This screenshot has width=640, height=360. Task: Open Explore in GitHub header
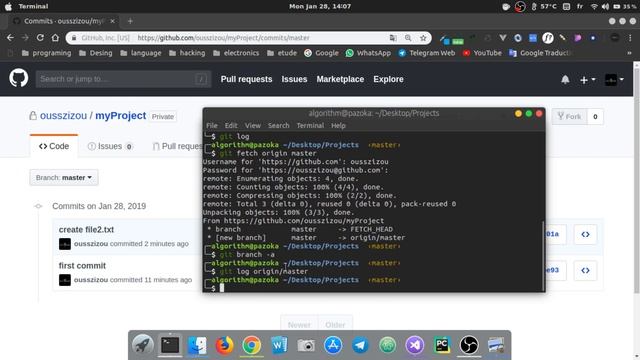tap(388, 79)
